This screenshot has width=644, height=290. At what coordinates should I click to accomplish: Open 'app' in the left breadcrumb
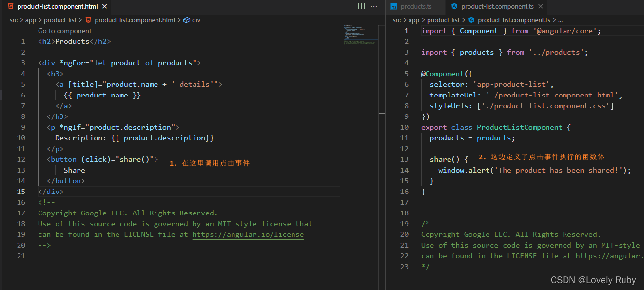coord(31,20)
